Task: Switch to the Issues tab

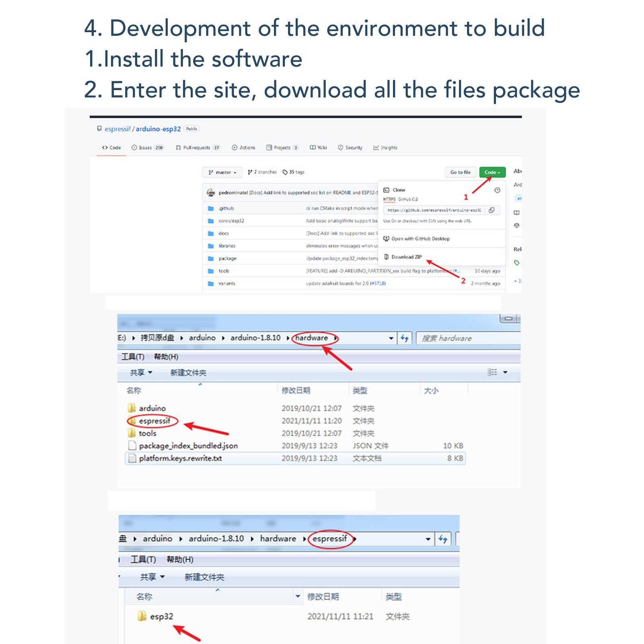Action: point(147,148)
